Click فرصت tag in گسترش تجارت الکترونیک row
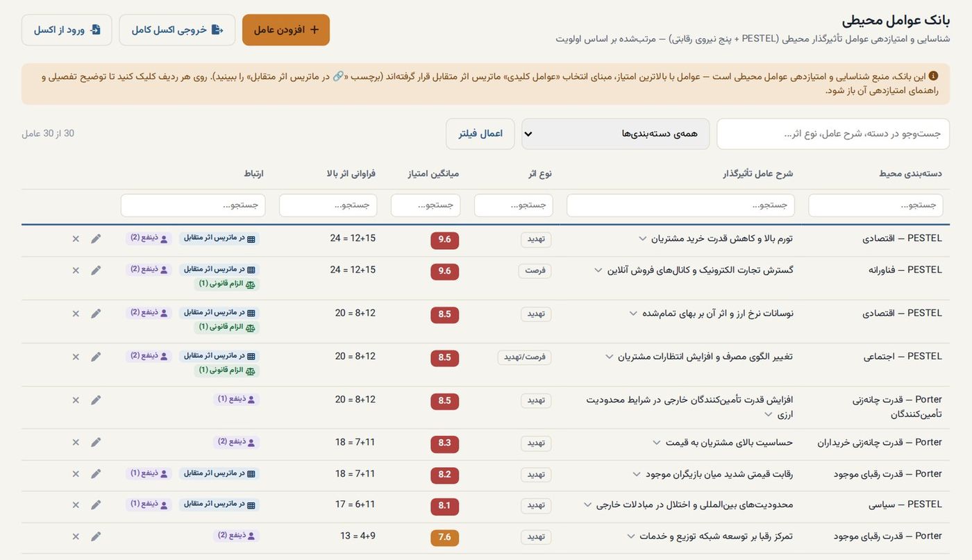 tap(535, 271)
